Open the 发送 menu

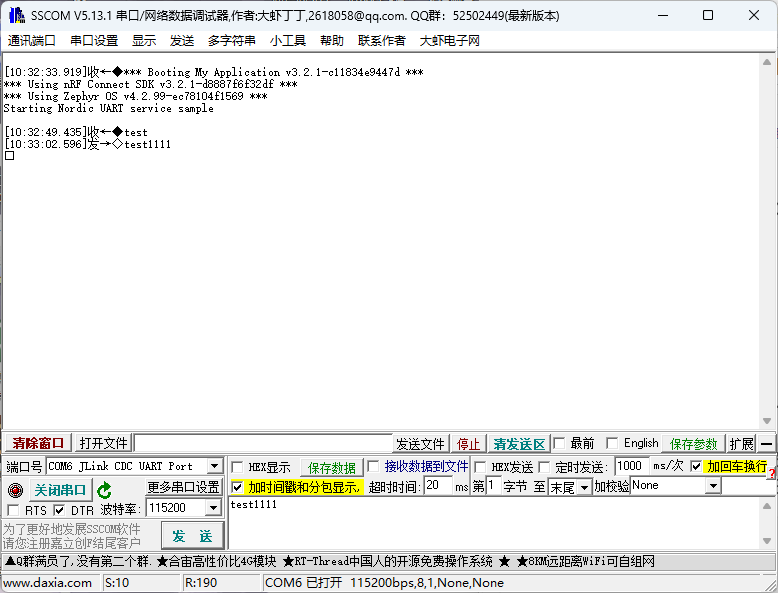coord(182,41)
